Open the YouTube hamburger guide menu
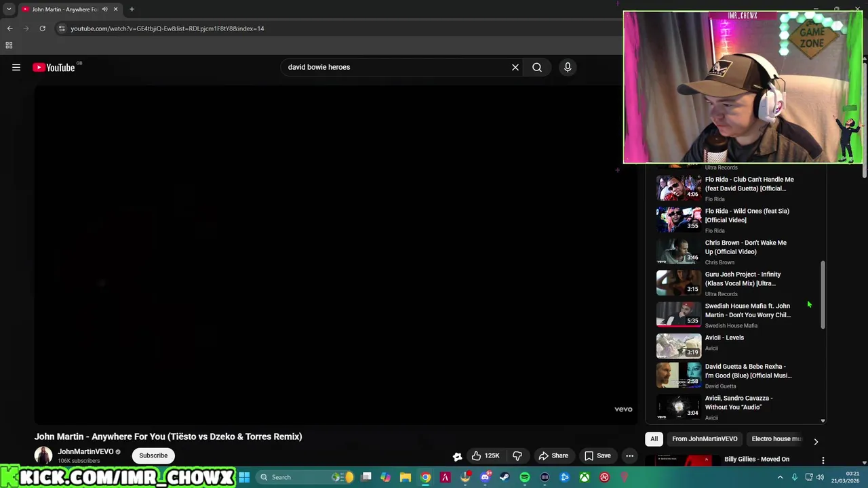 [16, 67]
